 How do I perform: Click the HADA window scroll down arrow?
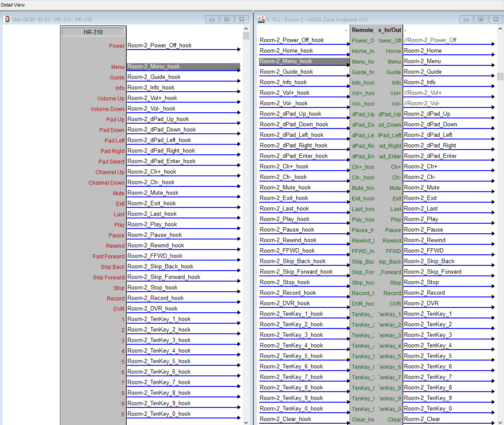(500, 421)
